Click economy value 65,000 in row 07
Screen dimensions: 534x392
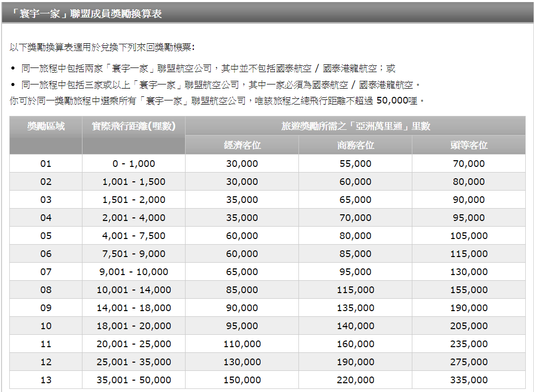pos(242,272)
